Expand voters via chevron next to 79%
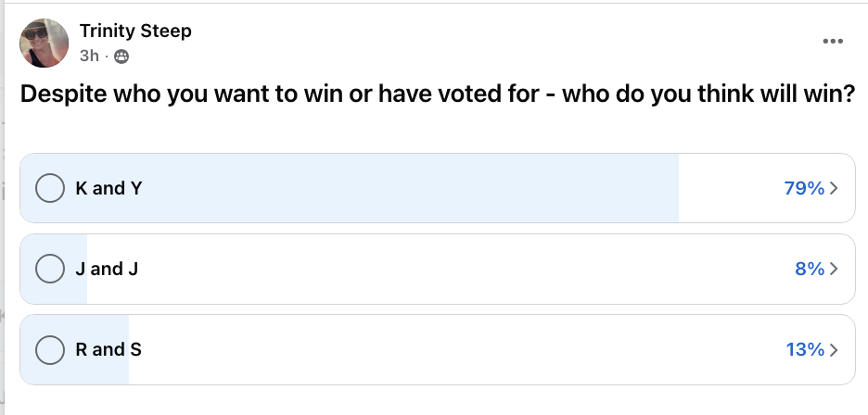 coord(834,188)
